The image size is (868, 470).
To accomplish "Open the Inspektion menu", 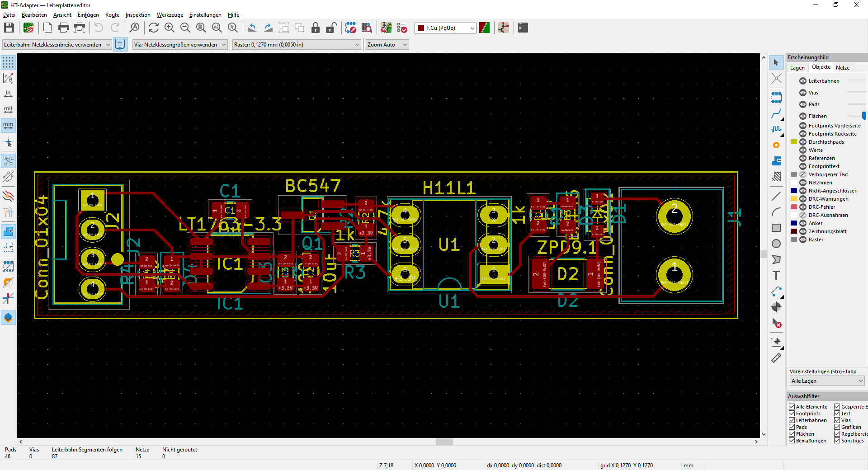I will pos(138,15).
